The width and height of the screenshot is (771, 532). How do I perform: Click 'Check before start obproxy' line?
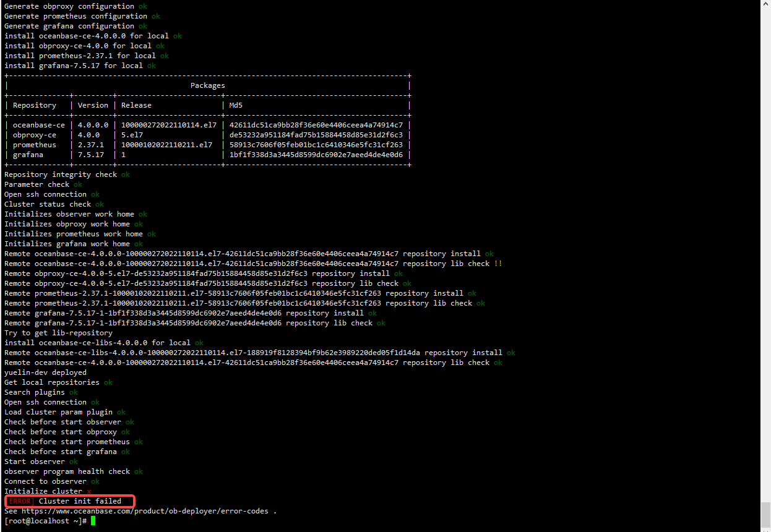click(x=67, y=432)
